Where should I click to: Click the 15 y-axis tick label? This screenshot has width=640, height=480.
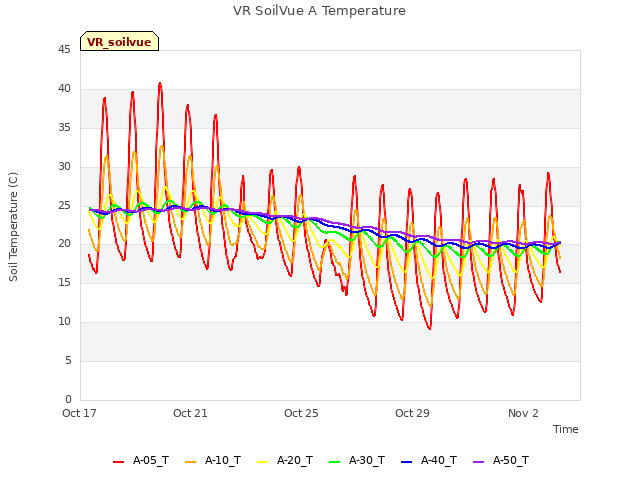(64, 282)
